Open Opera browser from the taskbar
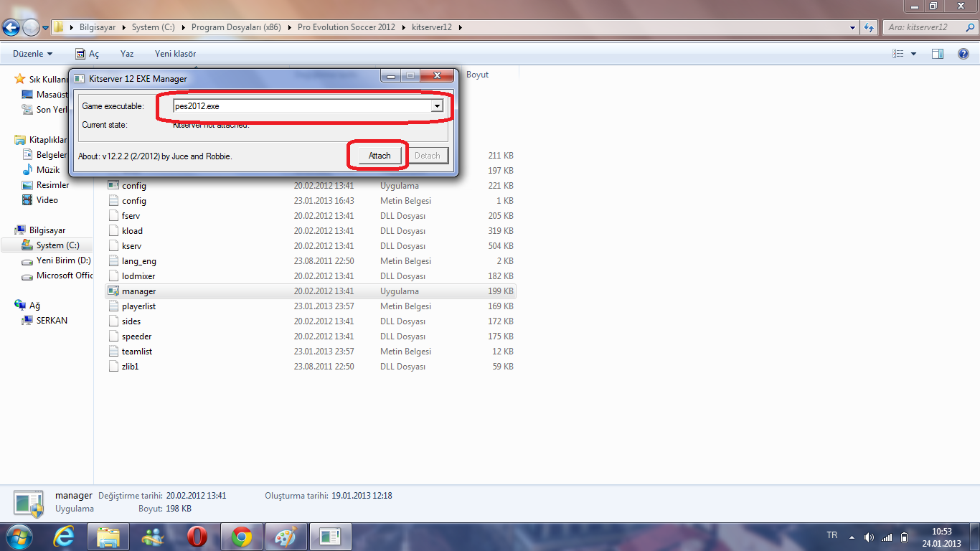This screenshot has width=980, height=551. [197, 537]
